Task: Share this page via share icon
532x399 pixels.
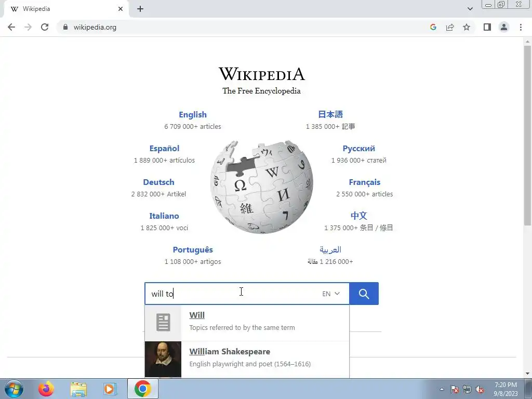Action: (x=450, y=27)
